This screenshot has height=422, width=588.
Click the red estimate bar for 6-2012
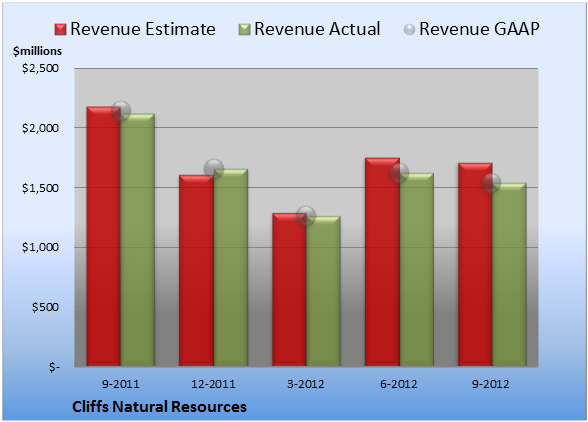tap(382, 262)
